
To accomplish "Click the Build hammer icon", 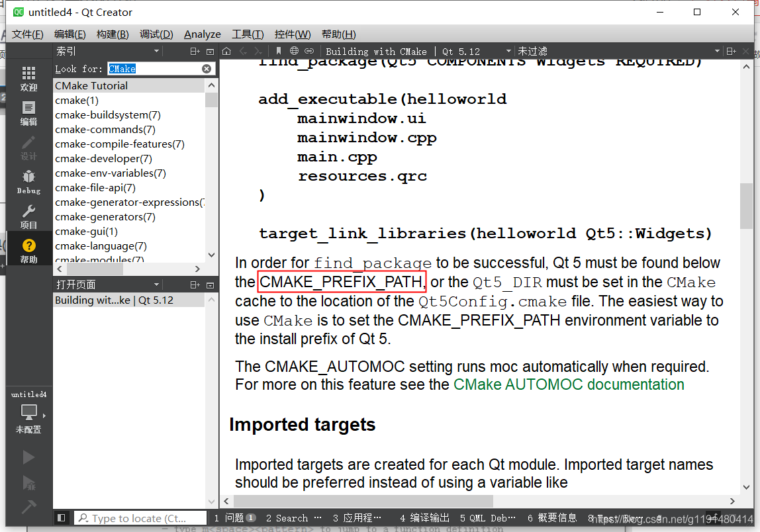I will [28, 507].
